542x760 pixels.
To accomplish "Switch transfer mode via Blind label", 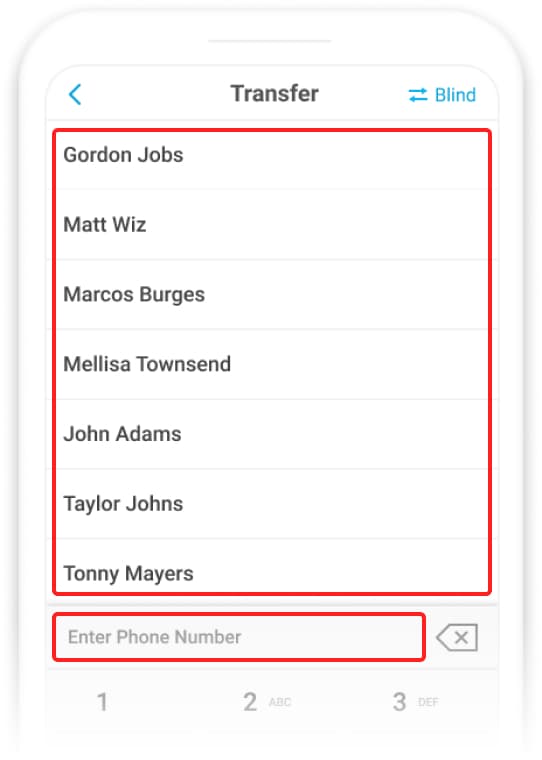I will tap(455, 95).
